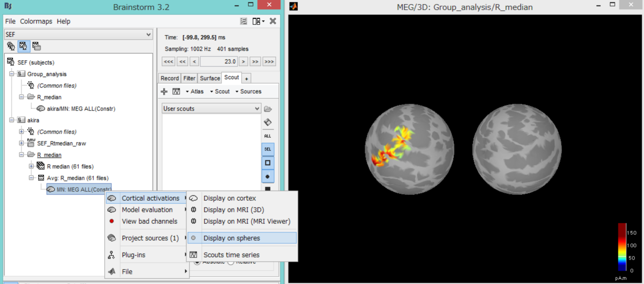Select Display on spheres menu item

[231, 238]
